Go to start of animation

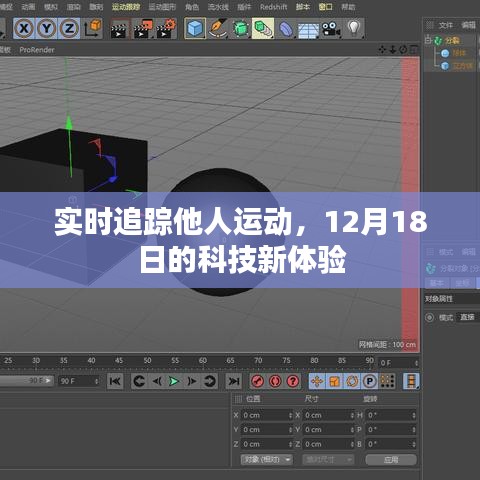tap(115, 381)
